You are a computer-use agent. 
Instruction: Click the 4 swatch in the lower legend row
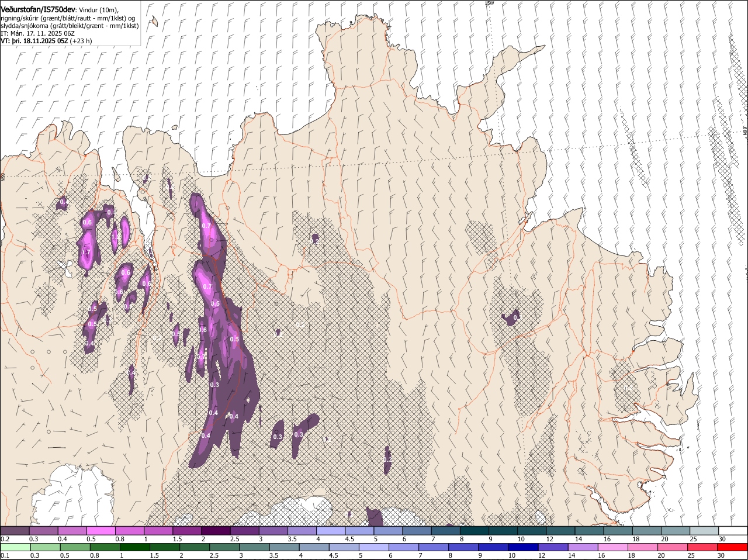tap(314, 547)
